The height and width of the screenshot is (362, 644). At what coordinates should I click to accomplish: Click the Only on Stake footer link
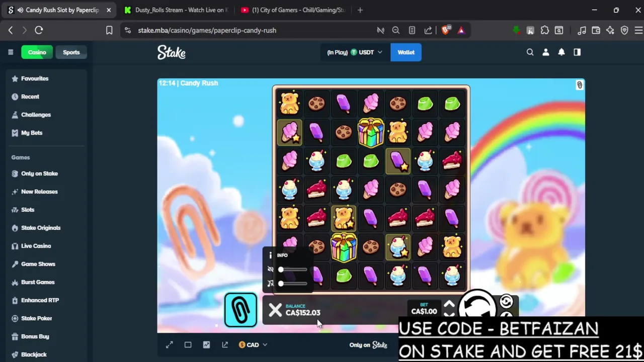(368, 345)
